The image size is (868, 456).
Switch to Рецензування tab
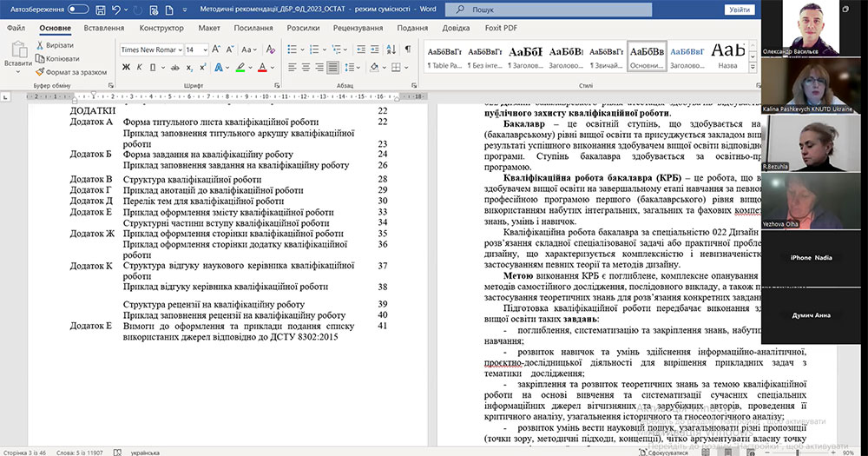click(358, 28)
